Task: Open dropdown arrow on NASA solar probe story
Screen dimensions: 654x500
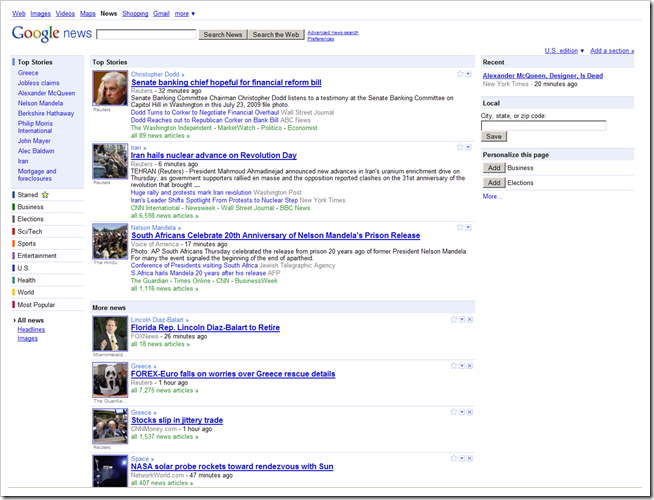Action: click(x=462, y=458)
